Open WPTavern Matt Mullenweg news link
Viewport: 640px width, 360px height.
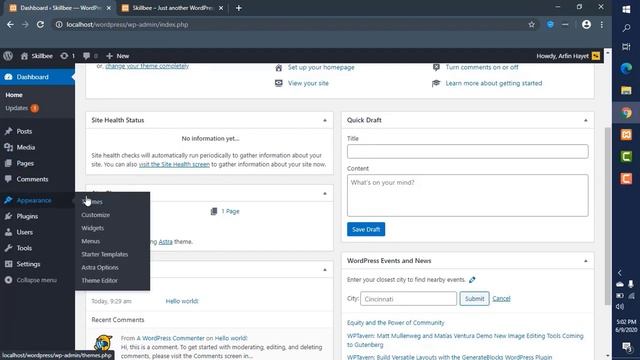[465, 340]
